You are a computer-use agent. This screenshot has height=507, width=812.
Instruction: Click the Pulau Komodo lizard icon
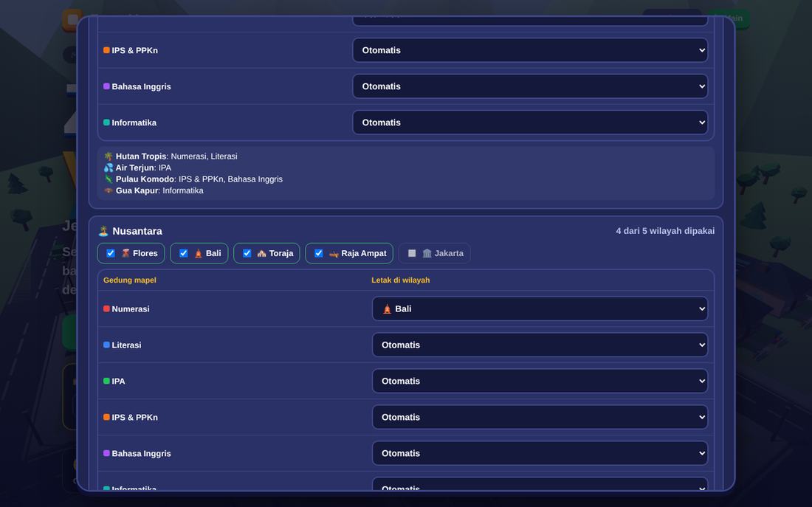109,179
